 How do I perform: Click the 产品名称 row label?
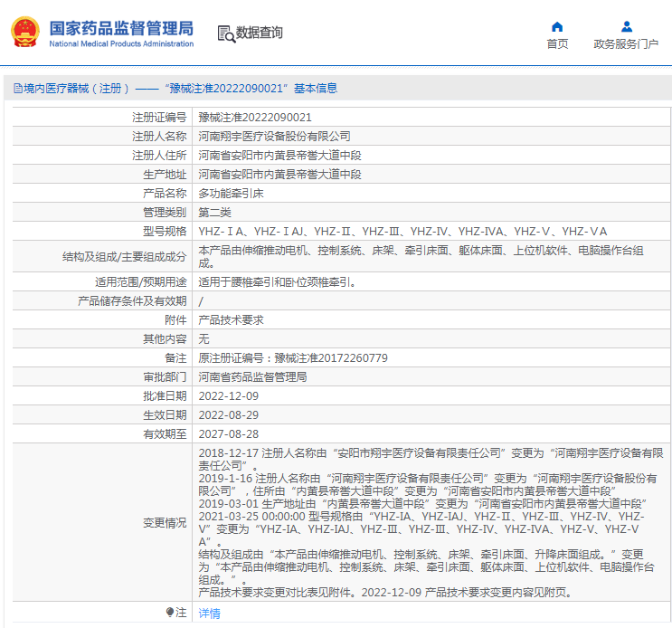tap(165, 194)
